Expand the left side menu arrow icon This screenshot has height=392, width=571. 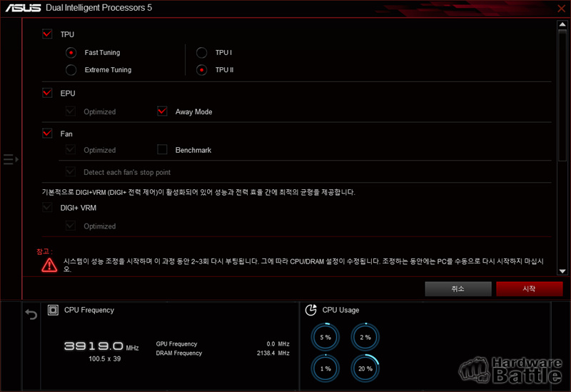(11, 159)
